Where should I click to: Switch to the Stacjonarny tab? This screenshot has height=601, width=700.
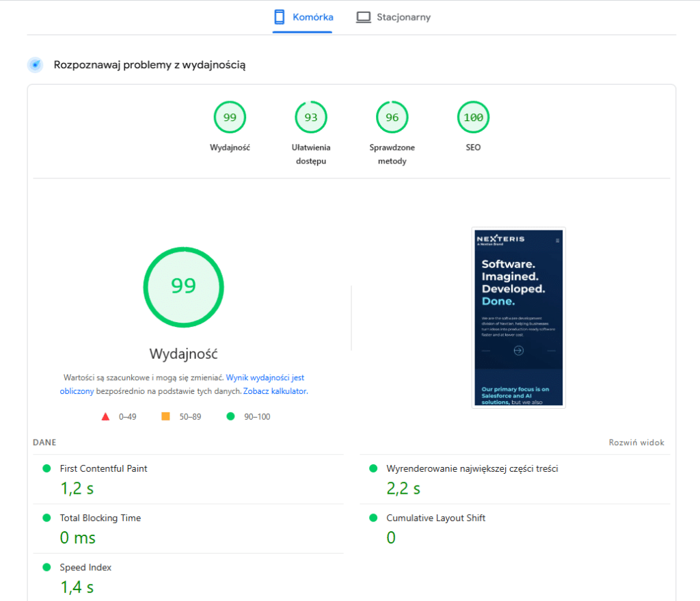click(393, 16)
